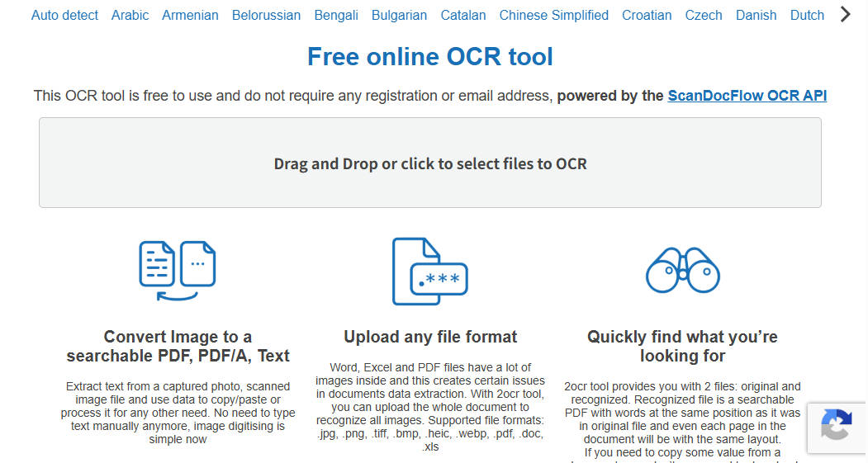The width and height of the screenshot is (868, 463).
Task: Click the binoculars search icon
Action: pos(682,269)
